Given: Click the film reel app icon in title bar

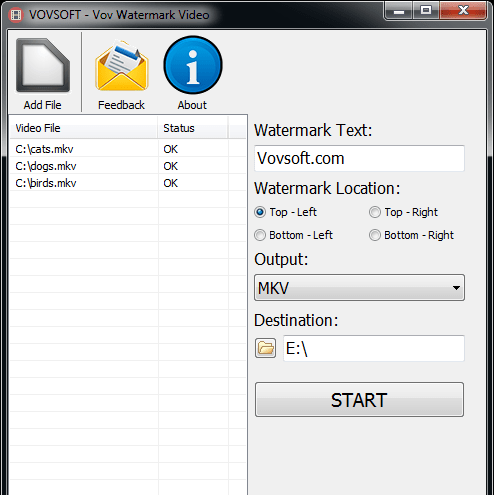Looking at the screenshot, I should coord(16,15).
